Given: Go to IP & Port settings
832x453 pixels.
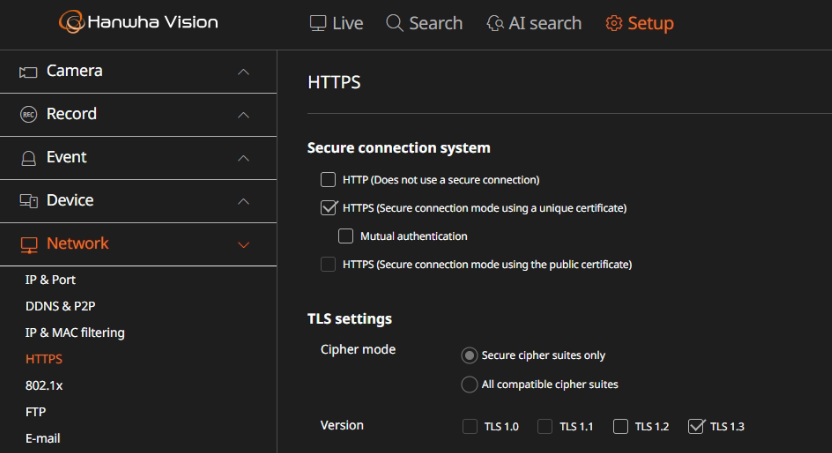Looking at the screenshot, I should tap(50, 280).
